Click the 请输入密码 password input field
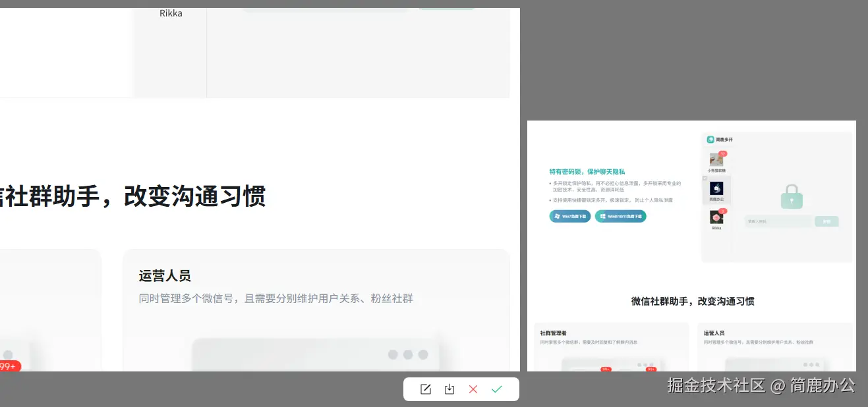Viewport: 868px width, 407px height. coord(778,221)
